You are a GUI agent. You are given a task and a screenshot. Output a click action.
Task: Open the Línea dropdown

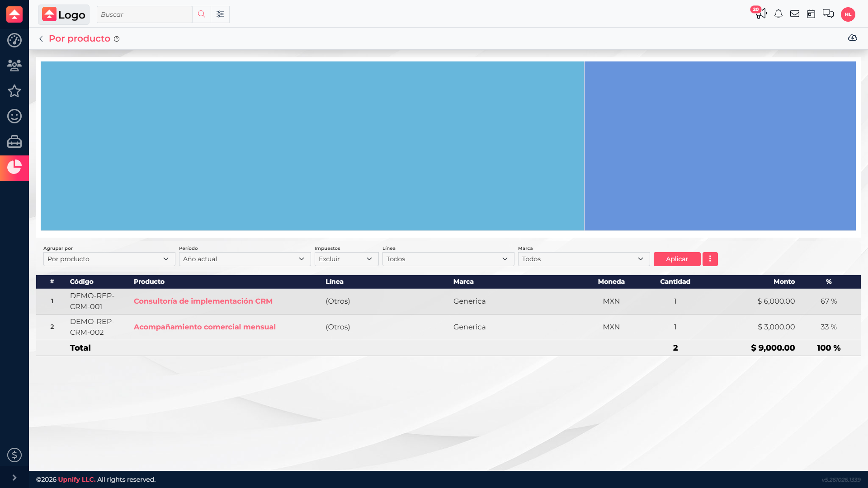[x=448, y=259]
